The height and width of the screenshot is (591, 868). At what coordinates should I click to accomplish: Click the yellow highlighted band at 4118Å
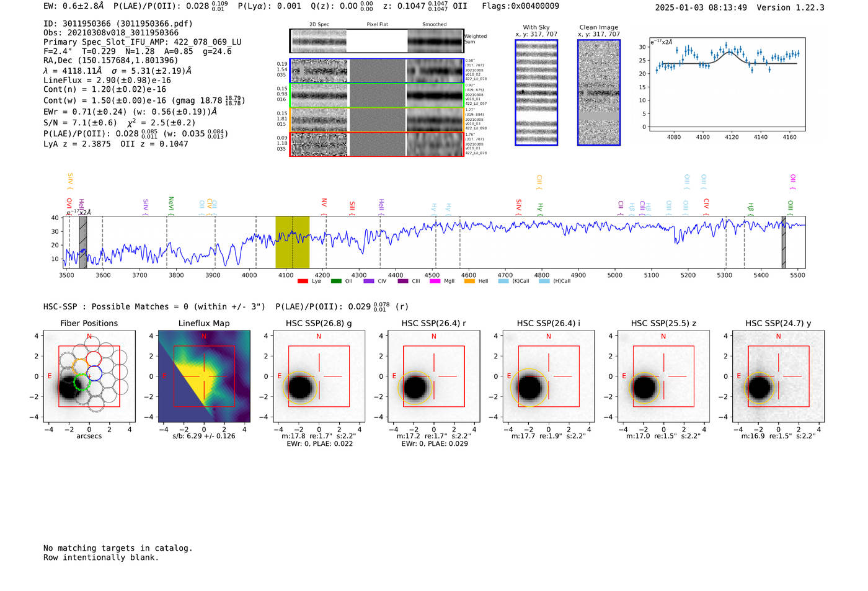pos(293,242)
